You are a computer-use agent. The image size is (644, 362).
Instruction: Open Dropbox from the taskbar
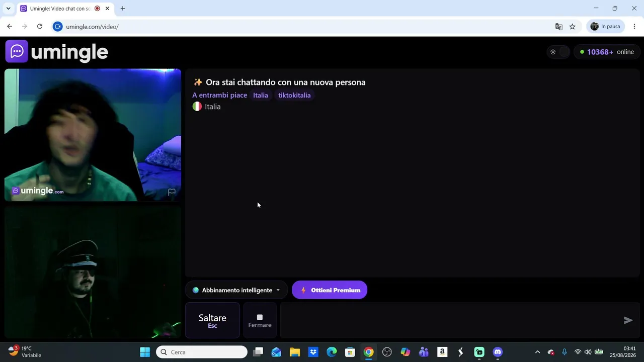[x=313, y=352]
